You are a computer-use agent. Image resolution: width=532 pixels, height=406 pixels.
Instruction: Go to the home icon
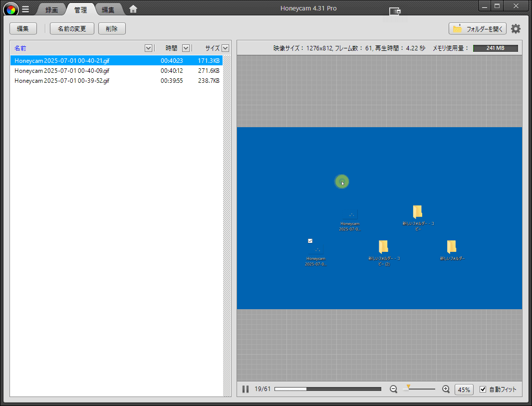tap(133, 9)
